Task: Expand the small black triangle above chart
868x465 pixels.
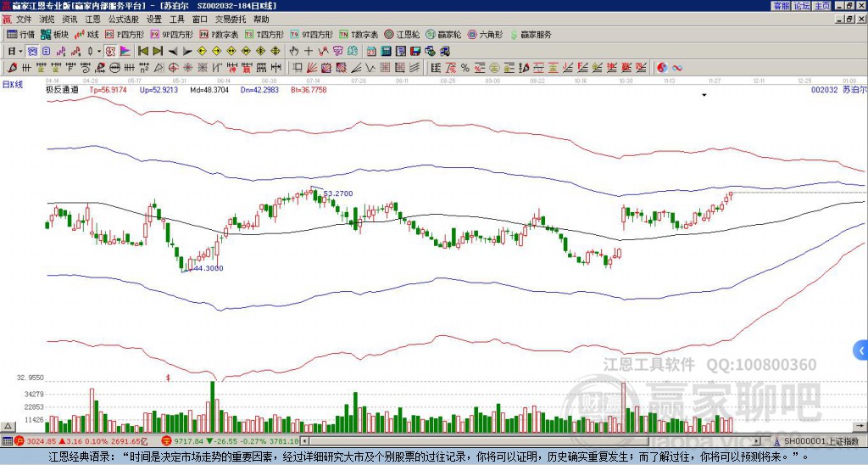Action: 704,96
